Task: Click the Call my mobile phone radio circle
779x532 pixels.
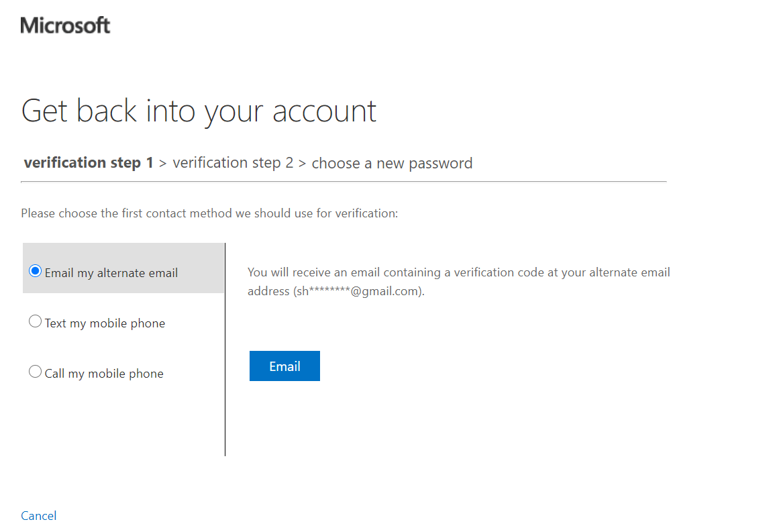Action: [x=35, y=372]
